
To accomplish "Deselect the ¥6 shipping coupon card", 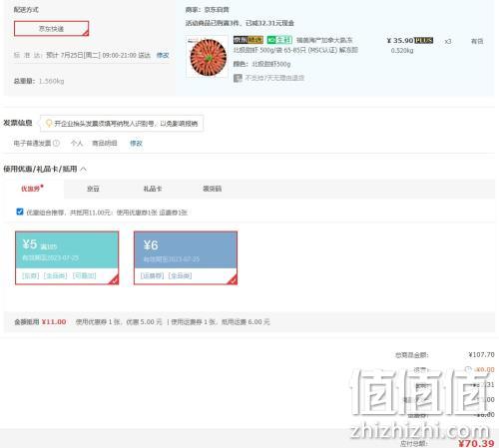I will click(x=186, y=258).
